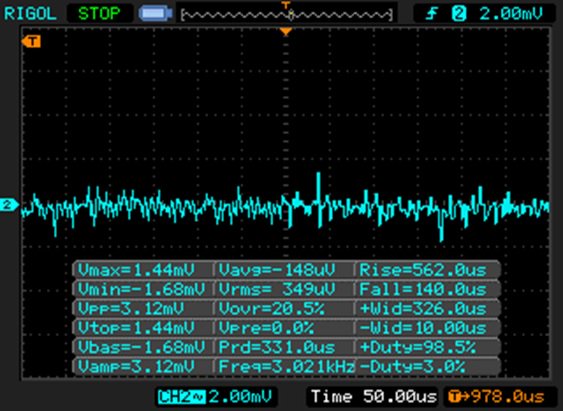Click the -Wid=10.00us measurement
563x411 pixels.
point(423,328)
